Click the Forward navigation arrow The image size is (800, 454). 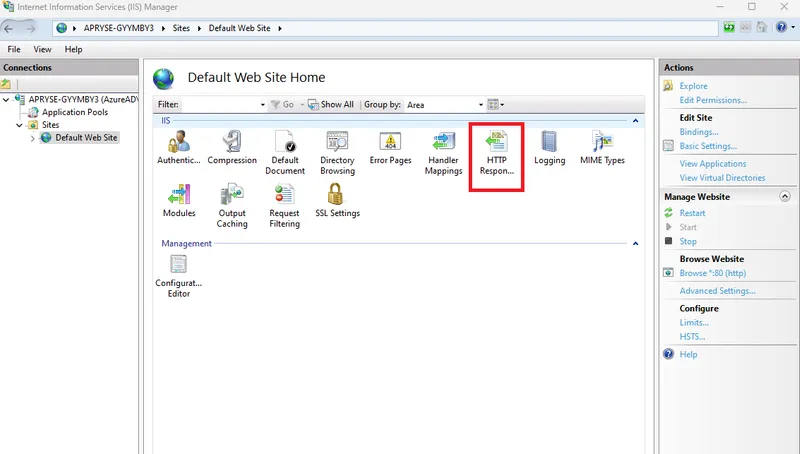pos(31,29)
